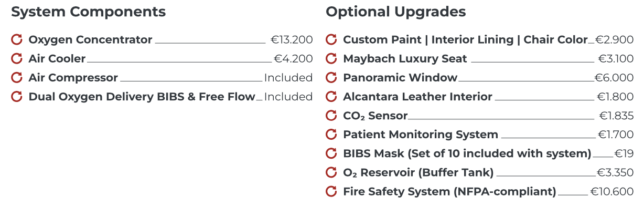This screenshot has width=644, height=206.
Task: Click the €13.200 price value
Action: pyautogui.click(x=292, y=39)
